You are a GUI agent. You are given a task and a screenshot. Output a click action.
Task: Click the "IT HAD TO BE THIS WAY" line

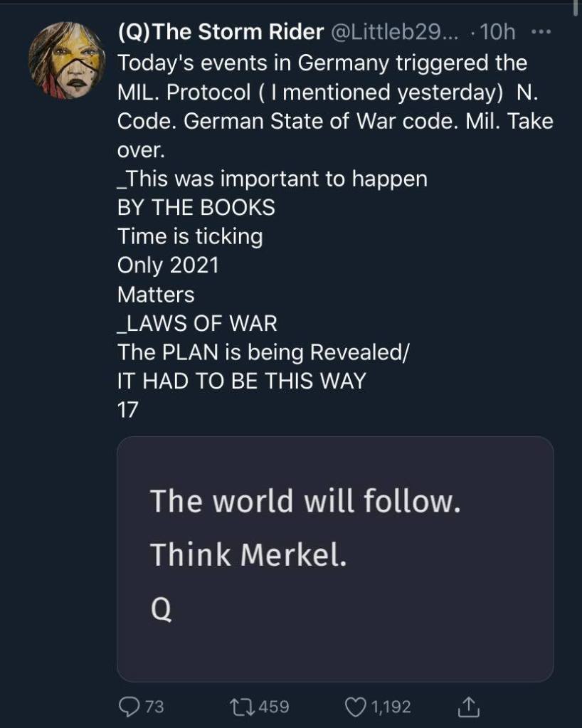tap(241, 381)
